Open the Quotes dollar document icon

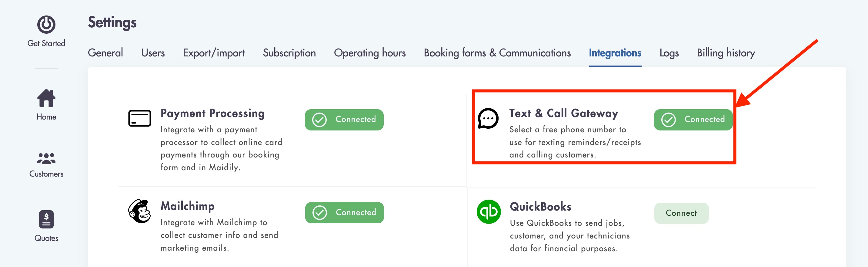click(46, 219)
